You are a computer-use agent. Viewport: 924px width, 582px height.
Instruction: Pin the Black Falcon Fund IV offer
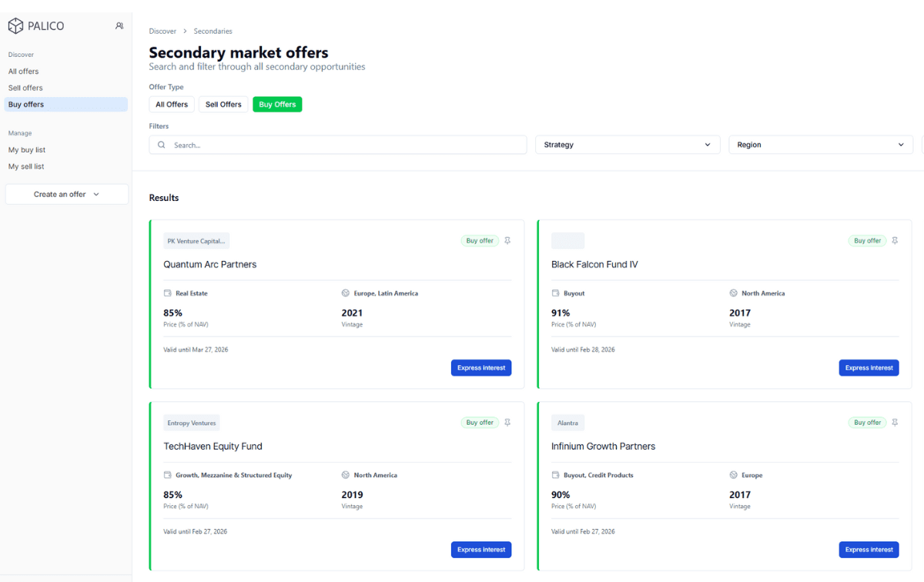pos(895,241)
